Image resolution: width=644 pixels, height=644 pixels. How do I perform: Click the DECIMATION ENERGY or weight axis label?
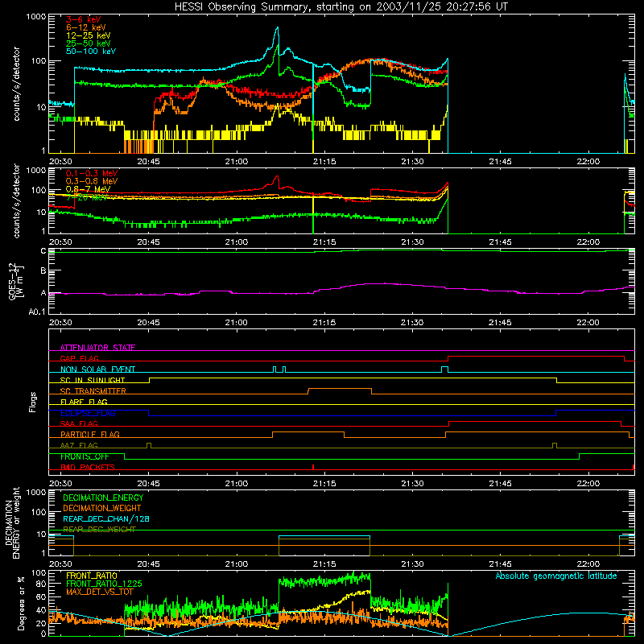(12, 523)
